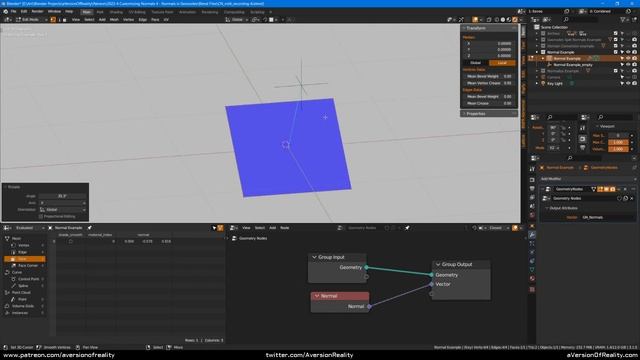
Task: Select Spline domain in spreadsheet
Action: 23,286
